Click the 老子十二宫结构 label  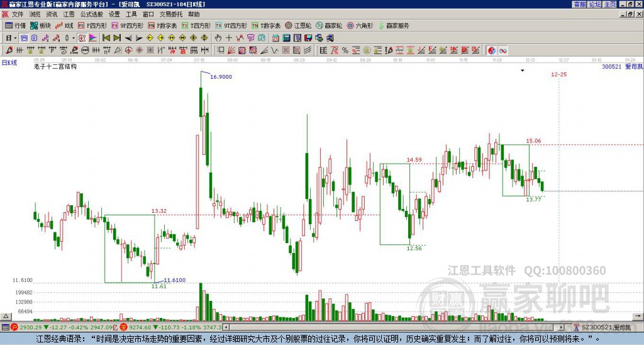(x=55, y=66)
